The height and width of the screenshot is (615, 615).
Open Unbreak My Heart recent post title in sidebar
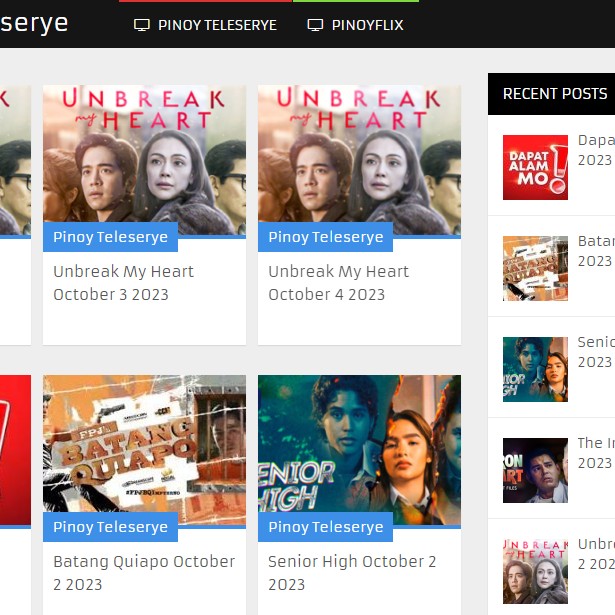tap(596, 554)
